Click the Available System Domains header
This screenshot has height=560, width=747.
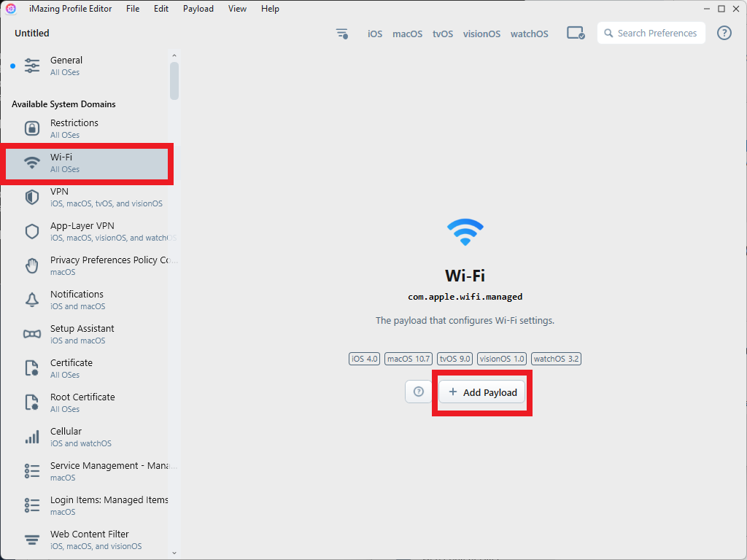pos(63,104)
